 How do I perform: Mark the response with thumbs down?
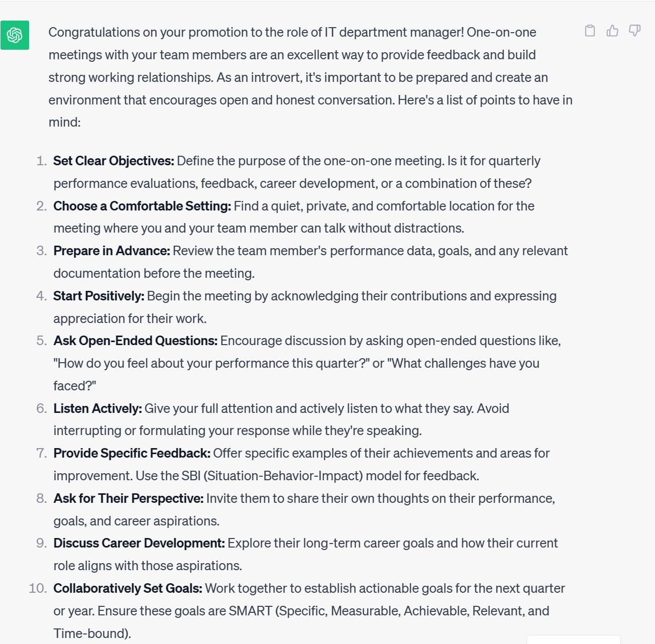[x=635, y=31]
